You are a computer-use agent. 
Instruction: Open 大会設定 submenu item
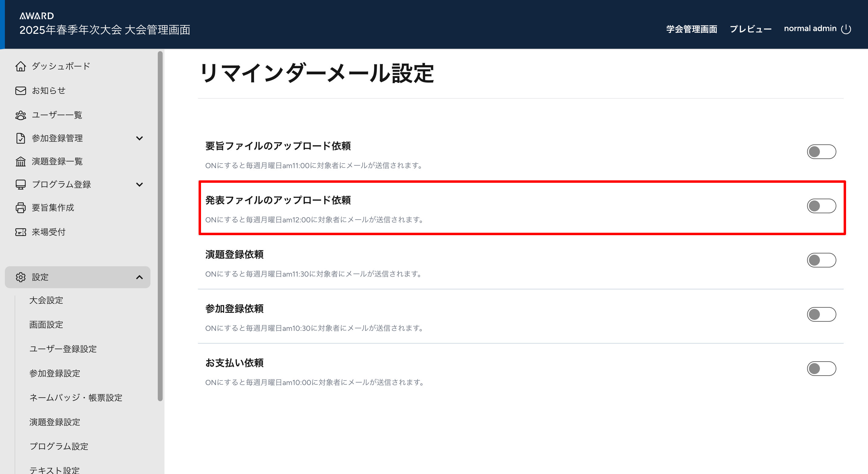pyautogui.click(x=46, y=300)
